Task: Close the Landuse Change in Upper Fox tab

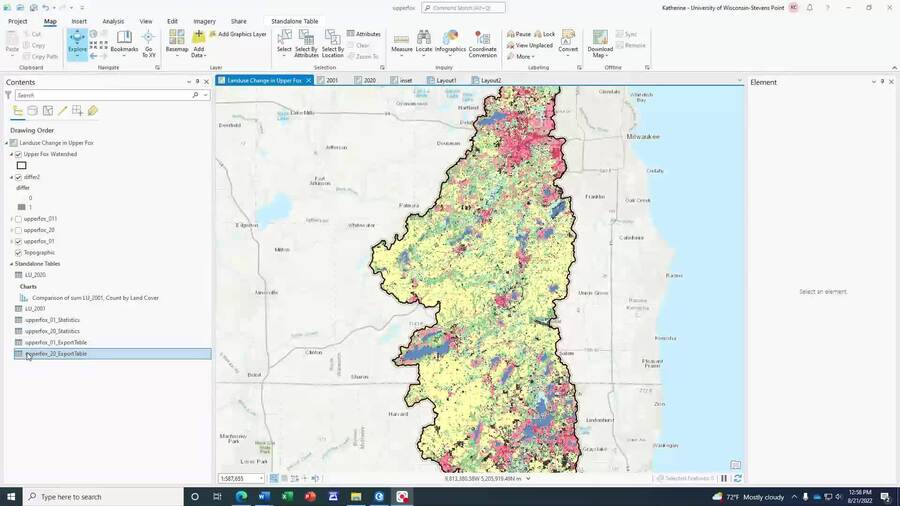Action: (308, 80)
